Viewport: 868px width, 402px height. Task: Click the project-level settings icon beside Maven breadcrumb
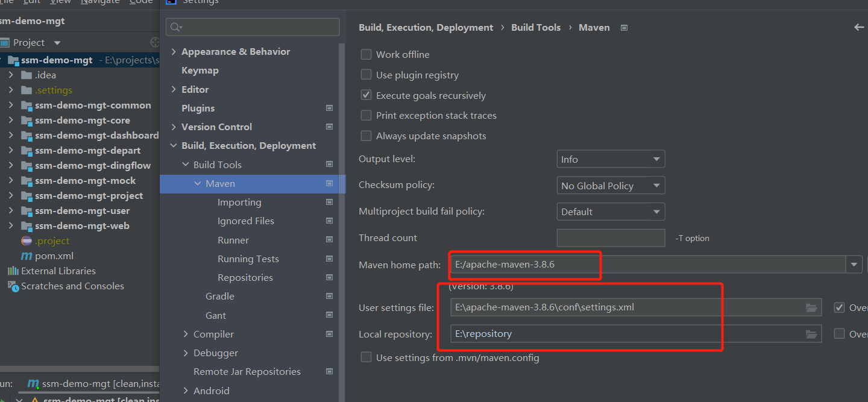click(624, 28)
